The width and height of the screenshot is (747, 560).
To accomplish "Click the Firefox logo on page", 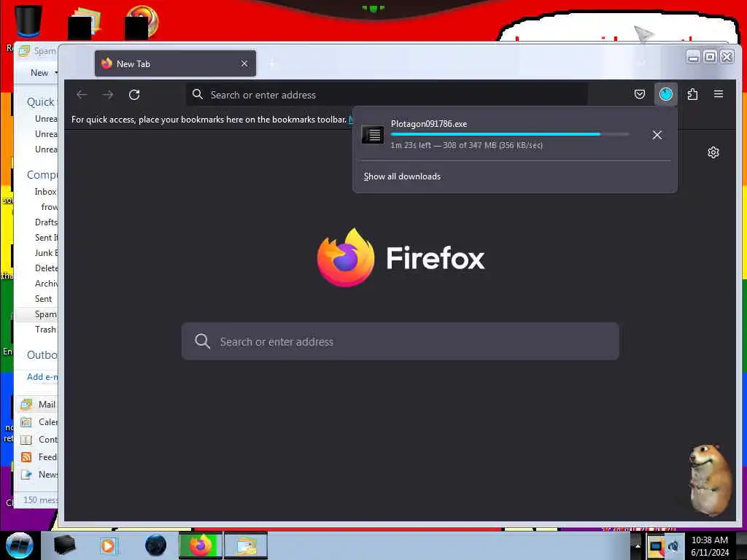I will 346,257.
